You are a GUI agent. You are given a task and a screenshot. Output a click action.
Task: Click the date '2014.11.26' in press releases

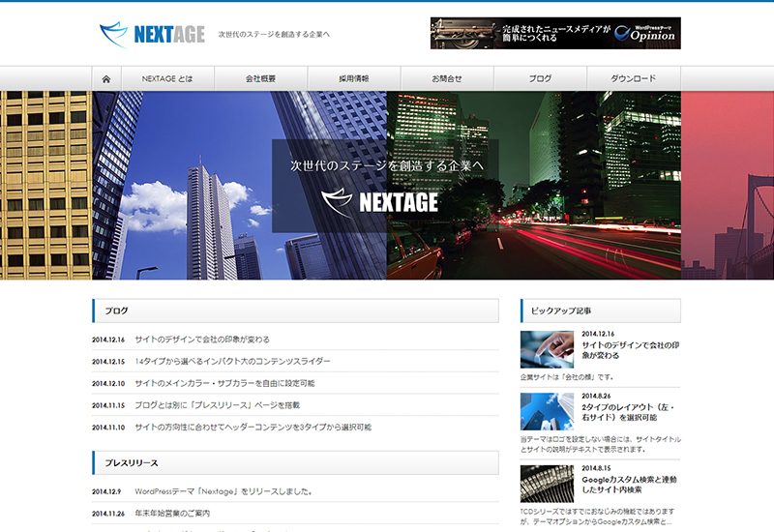[x=108, y=514]
